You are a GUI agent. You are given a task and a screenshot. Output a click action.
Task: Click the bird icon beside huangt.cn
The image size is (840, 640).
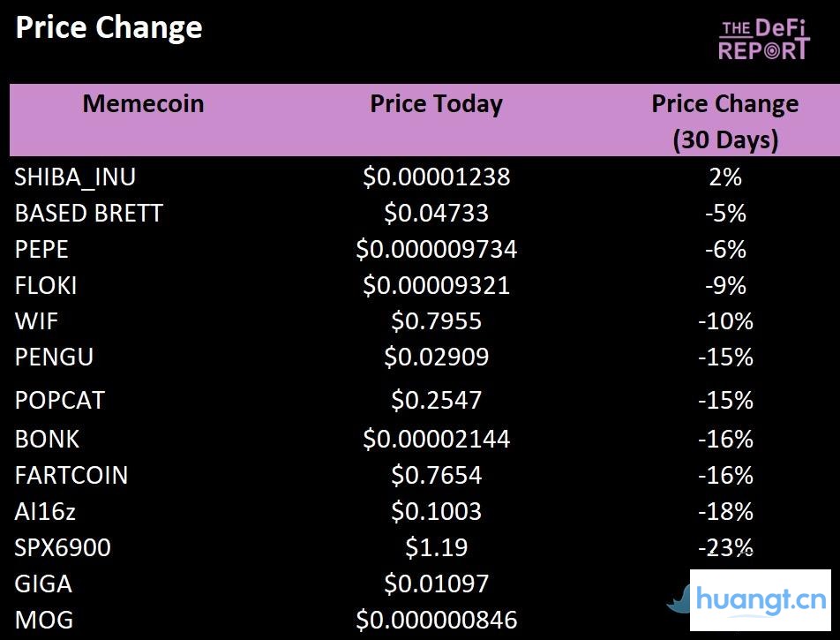[679, 601]
